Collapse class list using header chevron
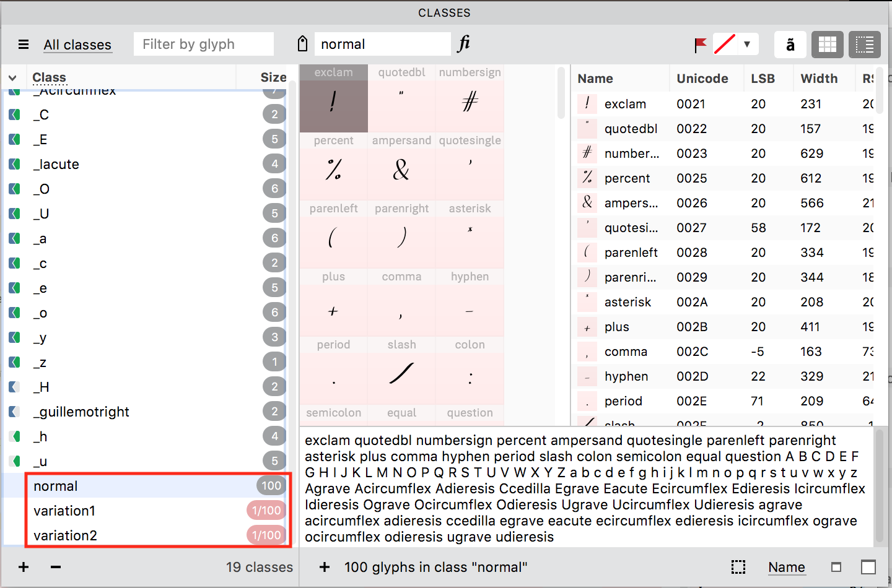Image resolution: width=892 pixels, height=588 pixels. tap(12, 78)
